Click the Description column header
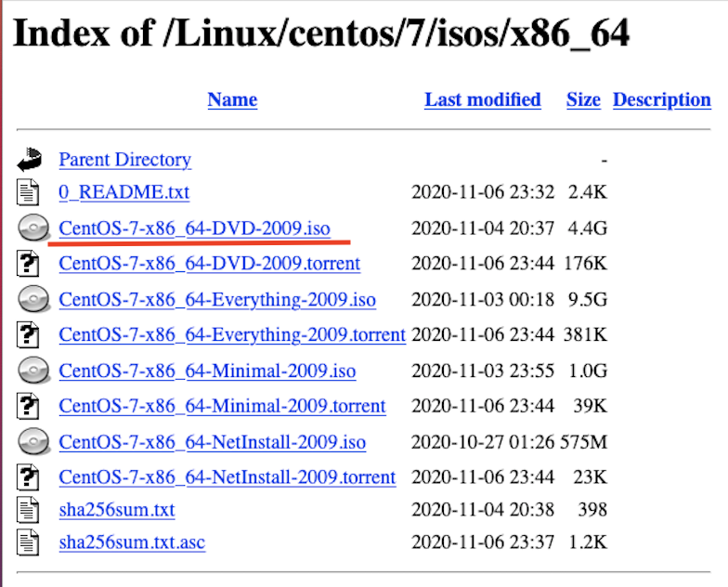 pyautogui.click(x=662, y=100)
